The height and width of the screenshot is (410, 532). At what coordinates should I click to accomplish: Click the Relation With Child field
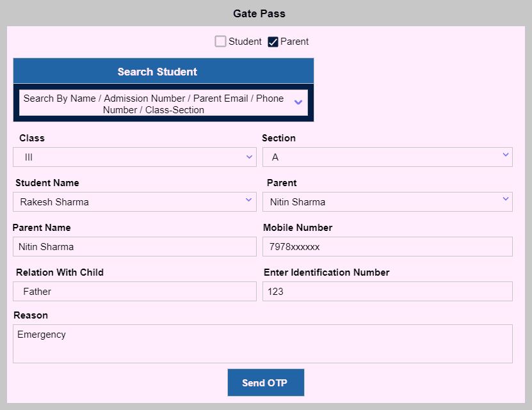click(134, 291)
